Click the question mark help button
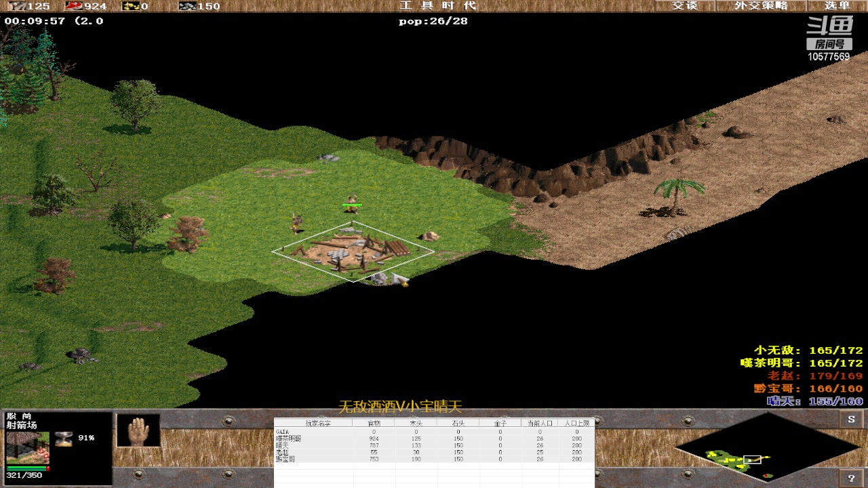 coord(851,479)
